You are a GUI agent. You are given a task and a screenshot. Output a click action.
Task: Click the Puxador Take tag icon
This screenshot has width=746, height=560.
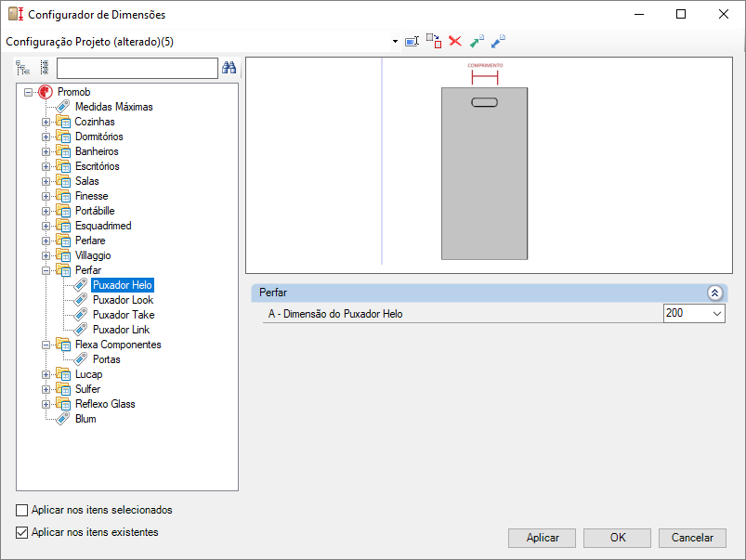click(x=81, y=315)
